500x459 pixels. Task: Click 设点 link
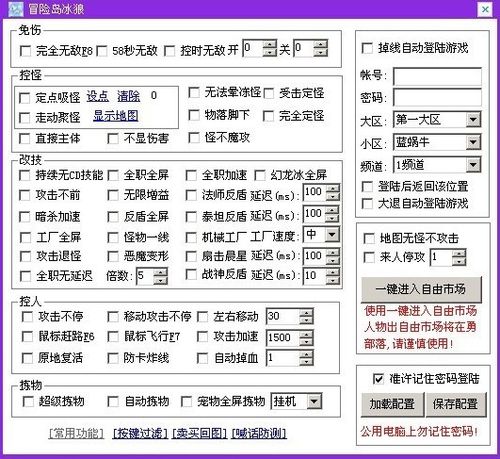pos(98,96)
